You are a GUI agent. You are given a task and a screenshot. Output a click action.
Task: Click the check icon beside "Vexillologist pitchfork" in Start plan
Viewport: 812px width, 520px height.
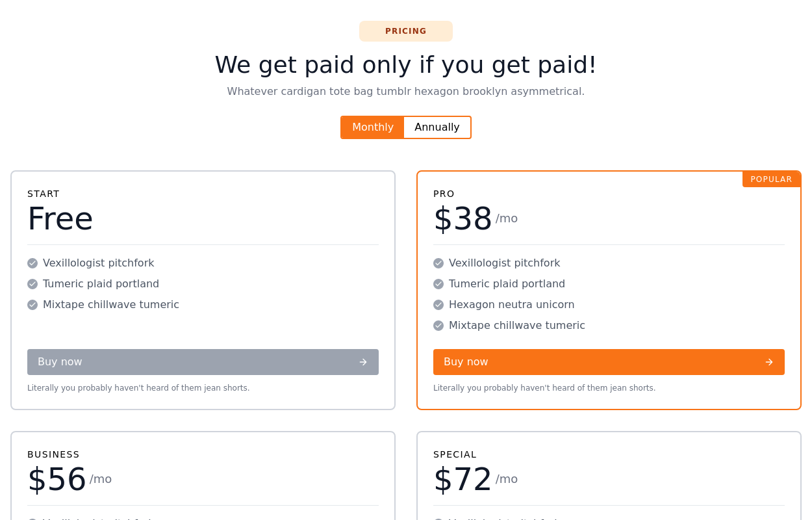(32, 263)
